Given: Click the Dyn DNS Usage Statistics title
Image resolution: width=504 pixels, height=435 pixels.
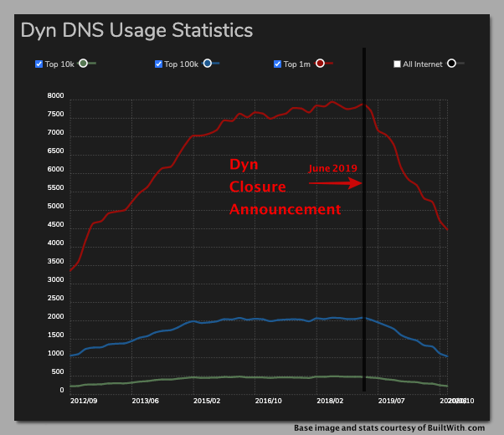Looking at the screenshot, I should (x=137, y=30).
